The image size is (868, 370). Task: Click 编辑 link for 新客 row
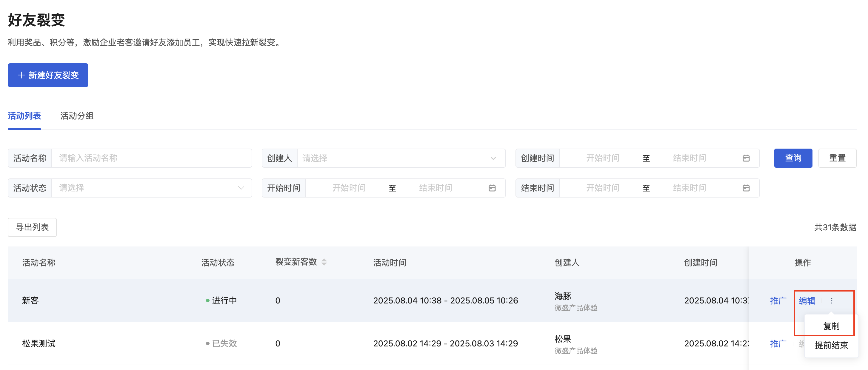[807, 300]
